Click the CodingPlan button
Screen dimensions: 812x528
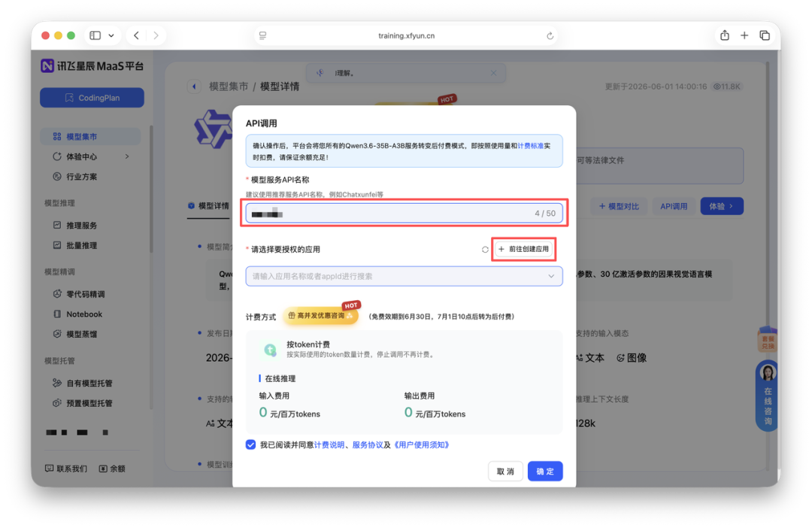pyautogui.click(x=92, y=98)
